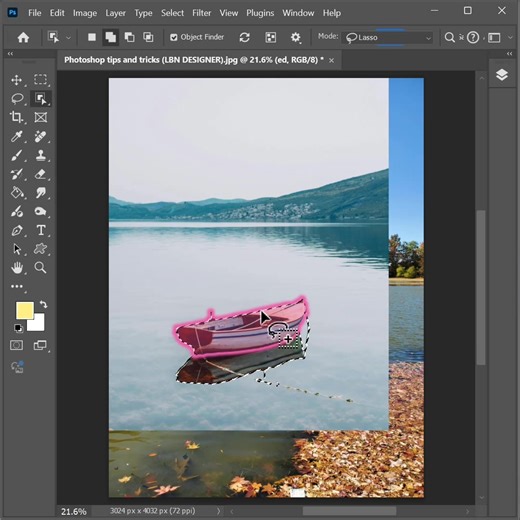Viewport: 520px width, 520px height.
Task: Select the Rectangular Marquee tool
Action: pyautogui.click(x=41, y=80)
